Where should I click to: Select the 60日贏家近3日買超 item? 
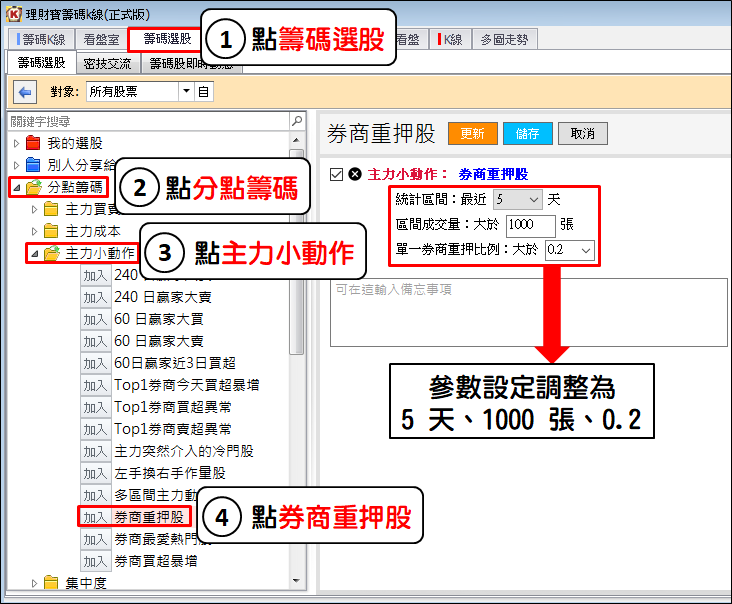tap(175, 363)
